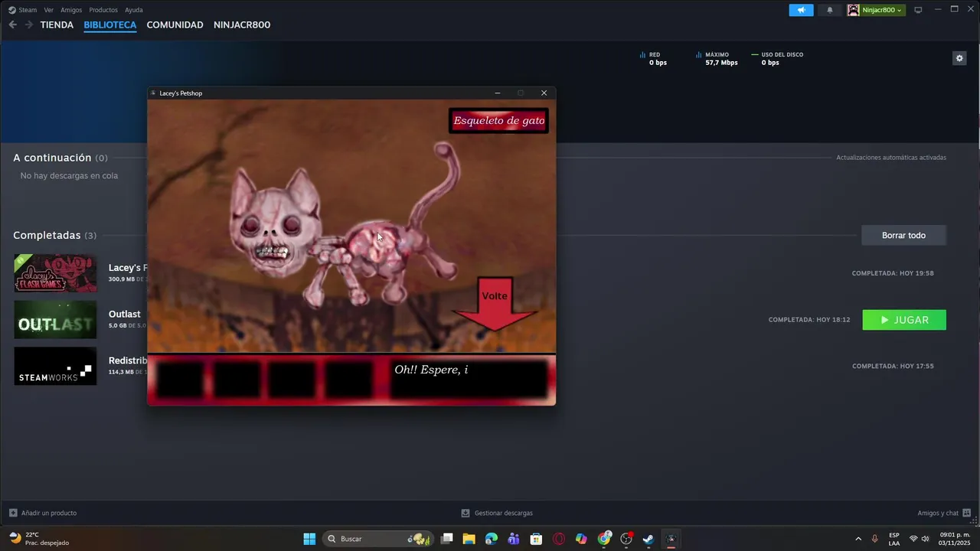980x551 pixels.
Task: Open Microsoft Store from taskbar
Action: [536, 539]
